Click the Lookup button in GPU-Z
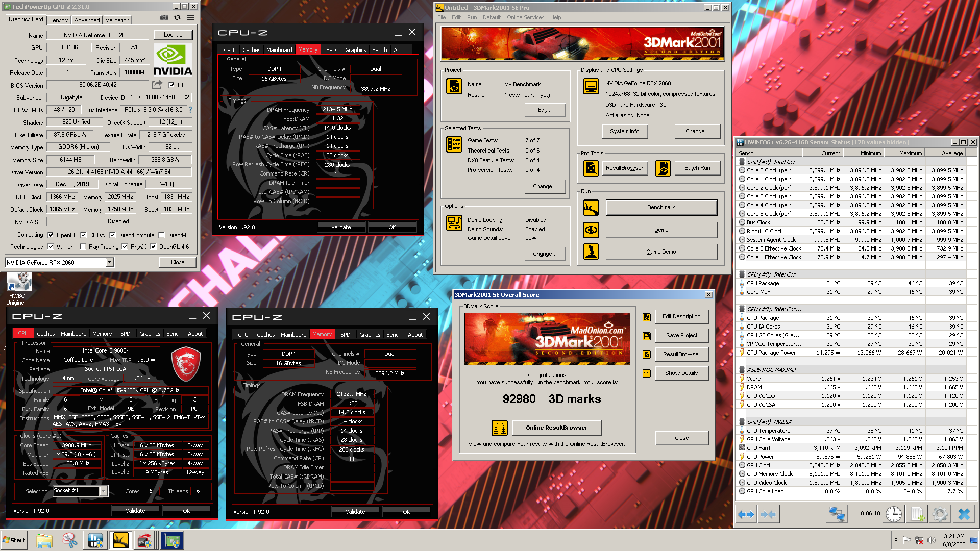This screenshot has height=551, width=980. pos(173,35)
